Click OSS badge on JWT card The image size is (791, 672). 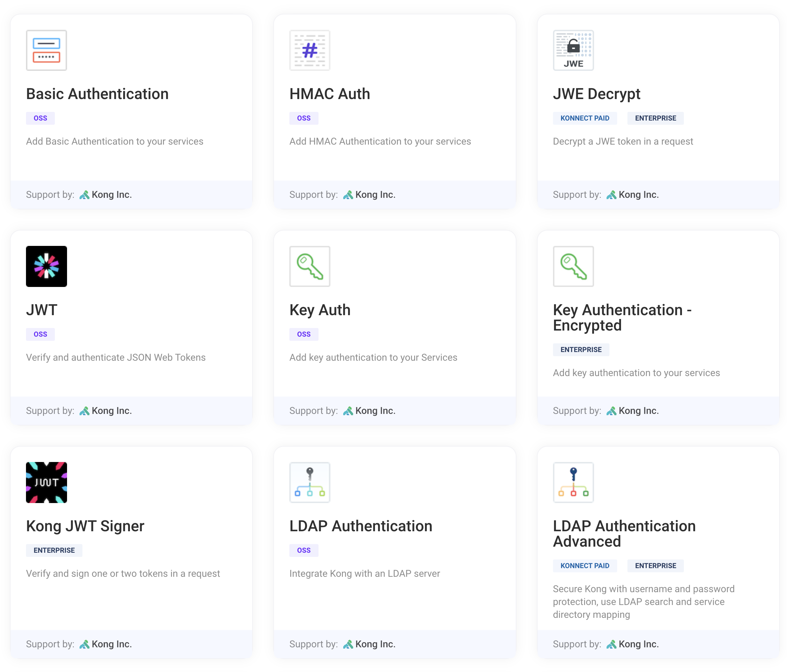(40, 334)
